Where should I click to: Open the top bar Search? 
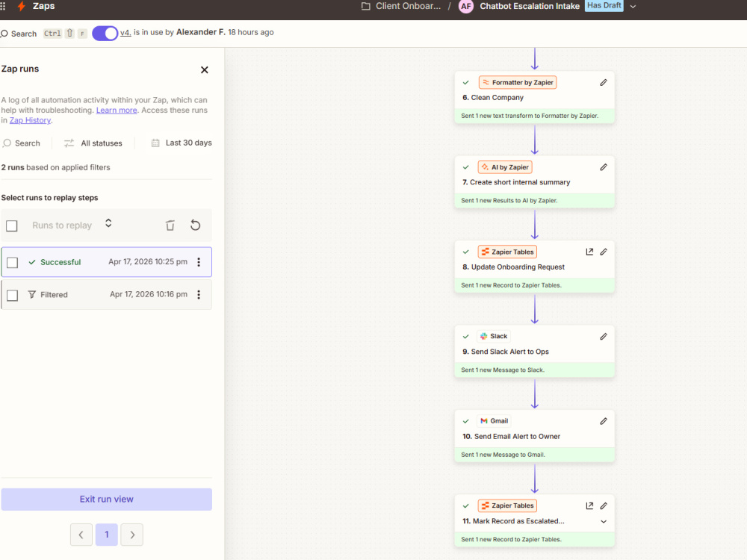(19, 34)
